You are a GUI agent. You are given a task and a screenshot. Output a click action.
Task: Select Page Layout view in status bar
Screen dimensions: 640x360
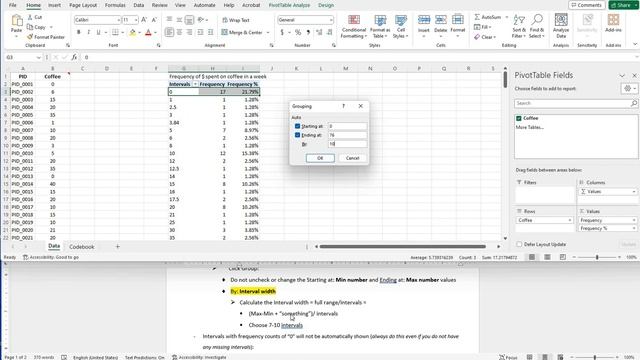coord(547,257)
